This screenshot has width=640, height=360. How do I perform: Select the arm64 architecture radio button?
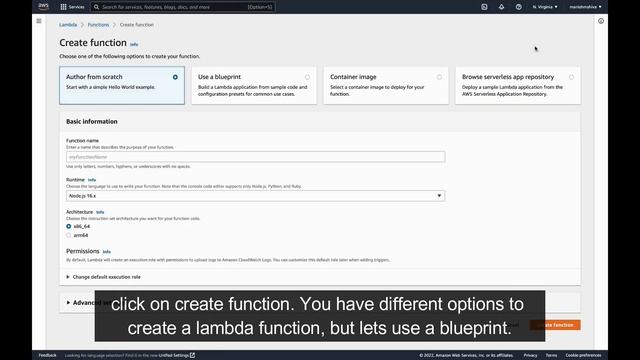69,235
